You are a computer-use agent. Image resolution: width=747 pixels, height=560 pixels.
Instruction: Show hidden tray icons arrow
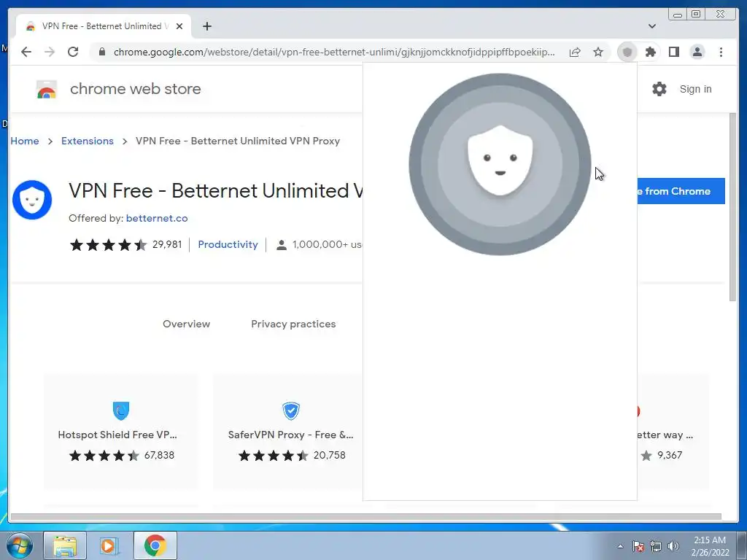click(620, 546)
